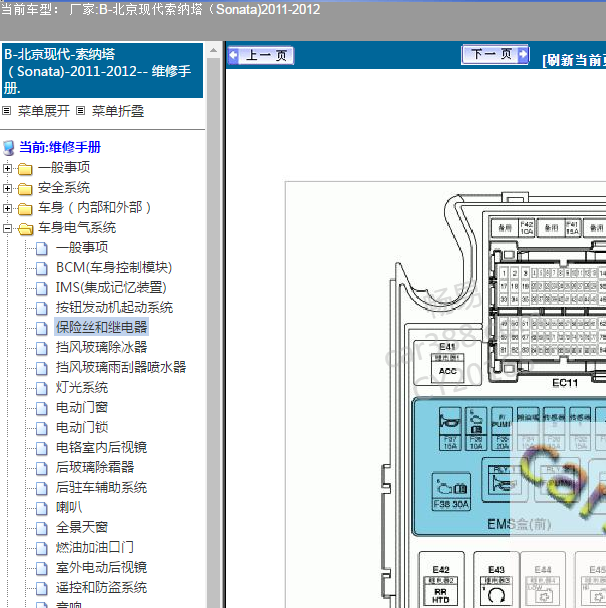Go to next page with 下一页 button

(495, 54)
